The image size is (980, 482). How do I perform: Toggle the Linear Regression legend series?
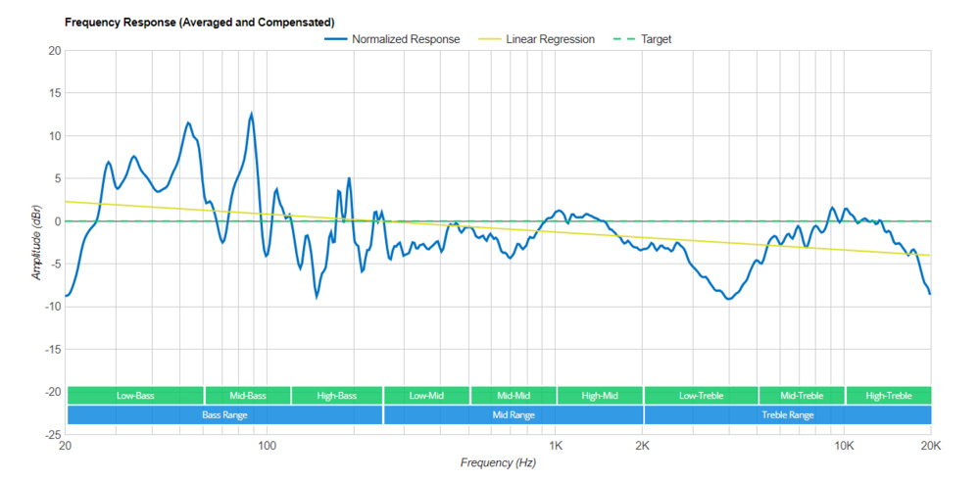[549, 39]
